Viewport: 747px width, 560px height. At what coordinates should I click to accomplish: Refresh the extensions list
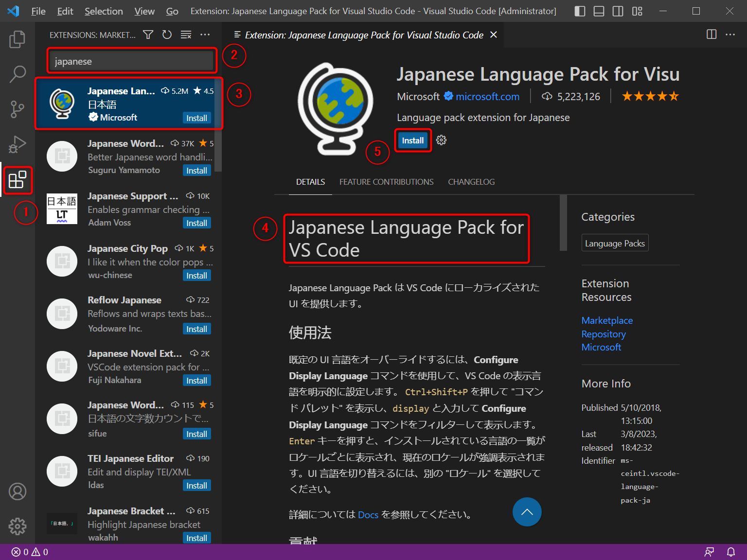(167, 35)
